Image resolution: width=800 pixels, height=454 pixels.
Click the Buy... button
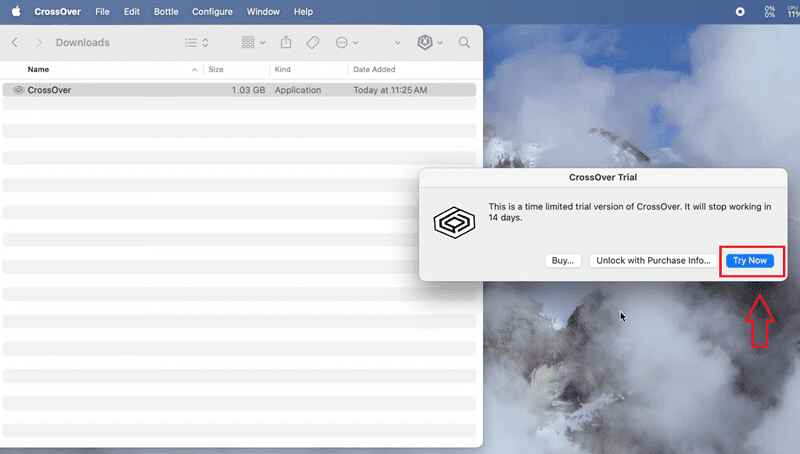pos(563,260)
